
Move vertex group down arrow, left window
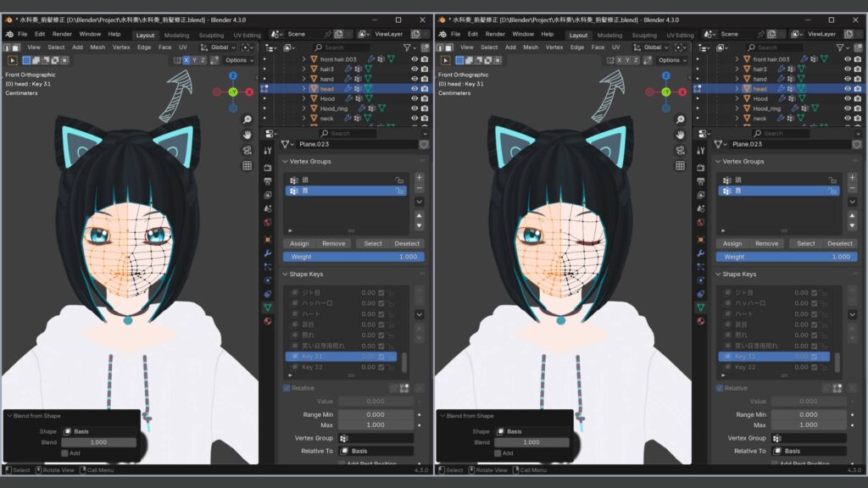point(419,225)
